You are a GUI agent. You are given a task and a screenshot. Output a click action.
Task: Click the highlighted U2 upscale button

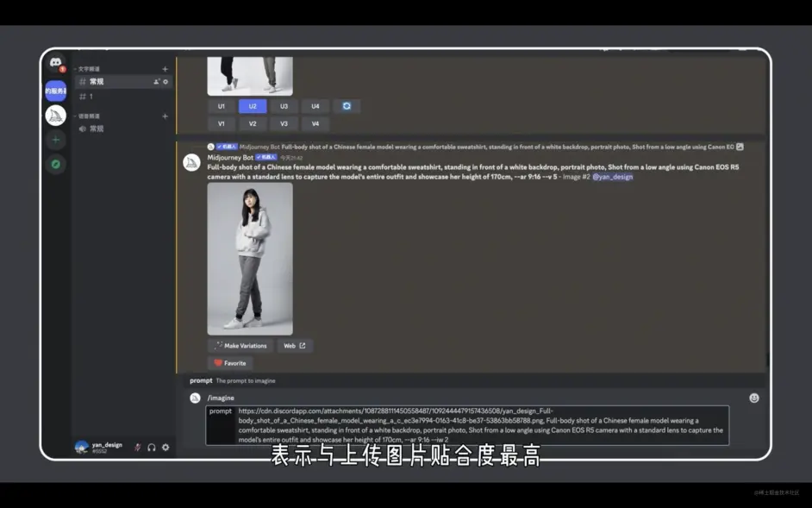coord(253,106)
